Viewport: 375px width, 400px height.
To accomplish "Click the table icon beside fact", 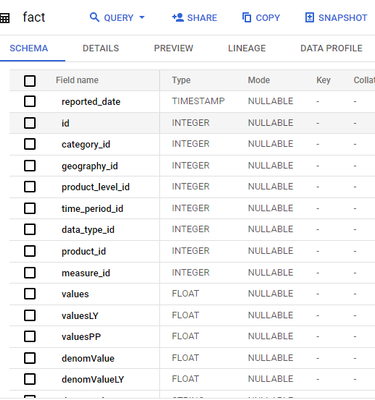I will click(4, 18).
